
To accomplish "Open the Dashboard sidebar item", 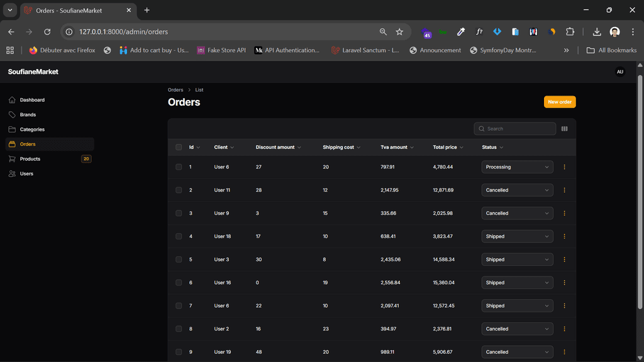I will point(32,100).
